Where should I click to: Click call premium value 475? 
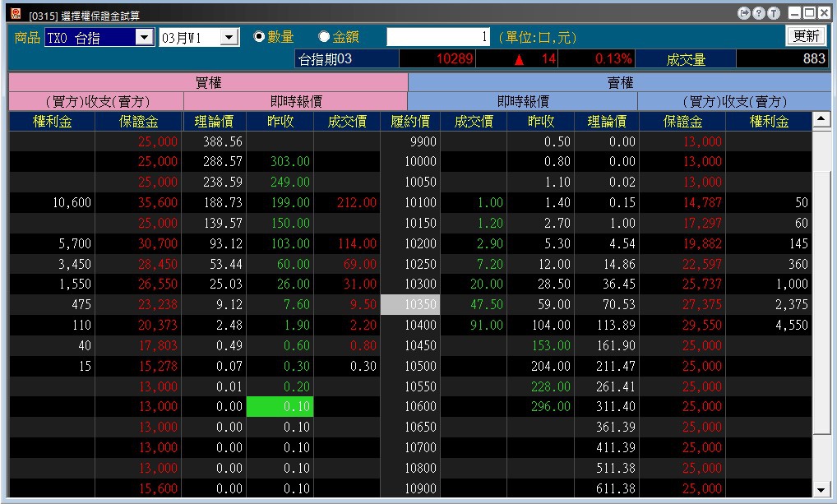(81, 304)
